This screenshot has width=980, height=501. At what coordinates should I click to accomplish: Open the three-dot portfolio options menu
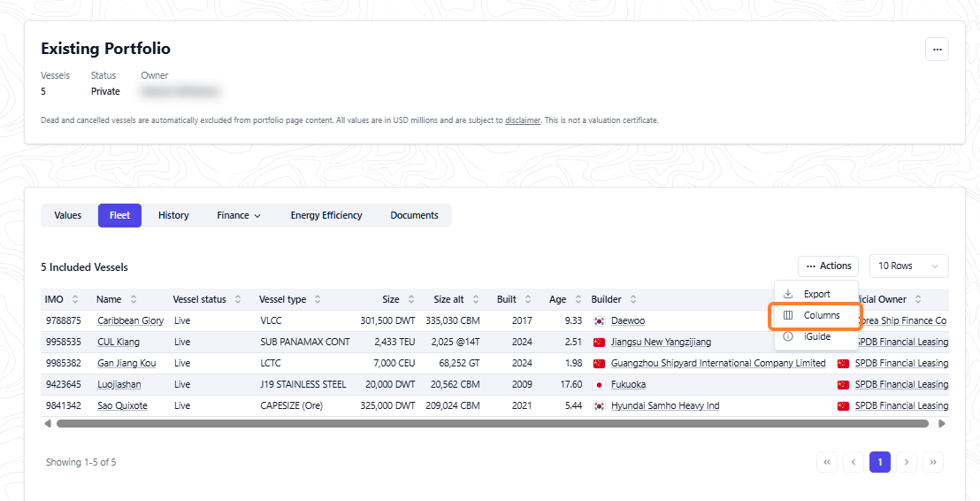937,49
